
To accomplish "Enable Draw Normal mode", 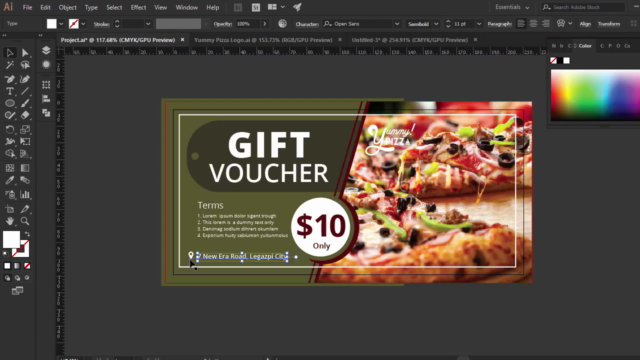I will click(7, 278).
